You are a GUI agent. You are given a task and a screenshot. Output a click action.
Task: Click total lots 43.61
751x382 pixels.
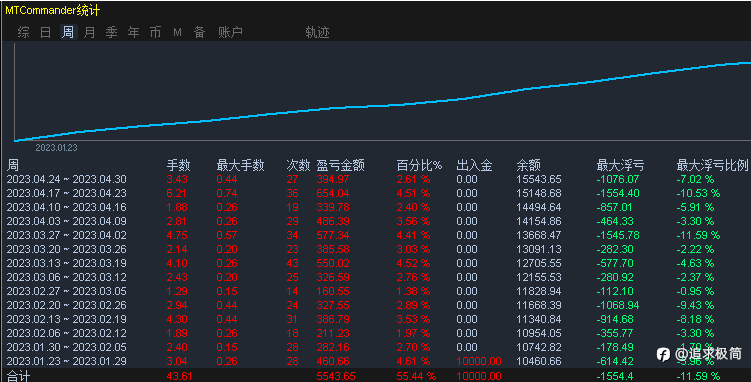click(179, 376)
